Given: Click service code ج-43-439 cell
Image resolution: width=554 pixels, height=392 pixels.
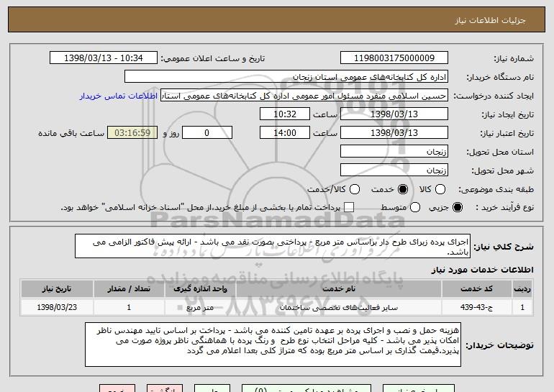Looking at the screenshot, I should click(476, 308).
